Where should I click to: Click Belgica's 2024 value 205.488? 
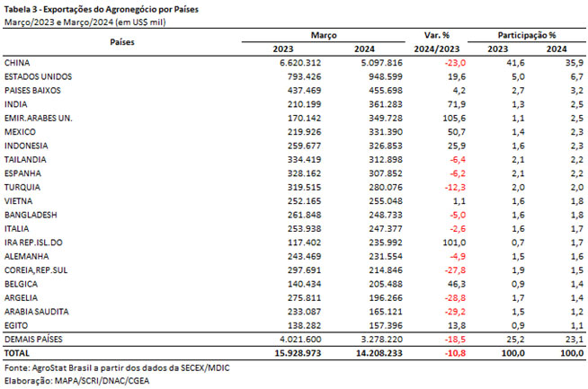point(386,284)
